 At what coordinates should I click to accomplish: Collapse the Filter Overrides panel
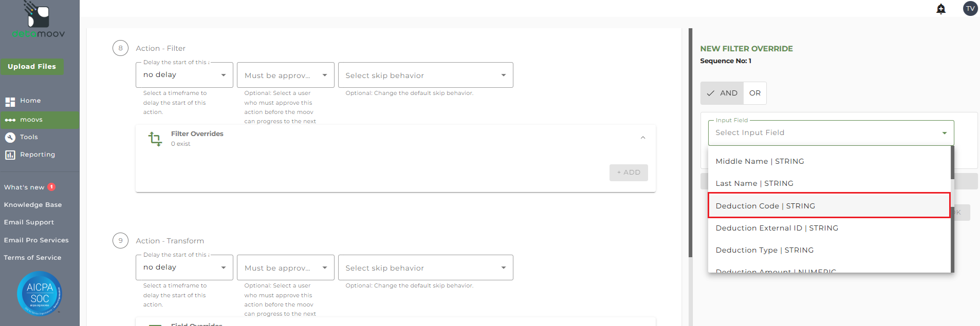(x=643, y=138)
